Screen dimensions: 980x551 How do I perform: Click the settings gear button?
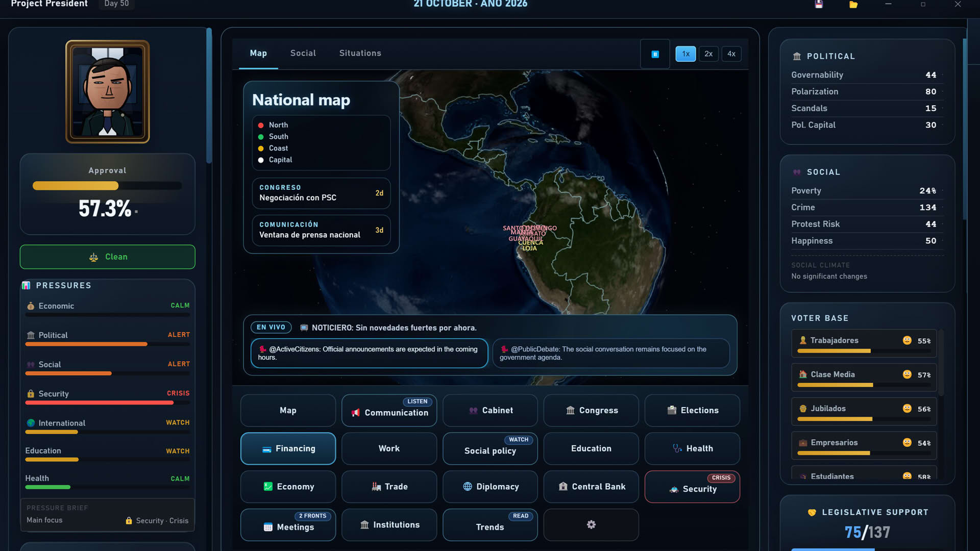coord(591,525)
